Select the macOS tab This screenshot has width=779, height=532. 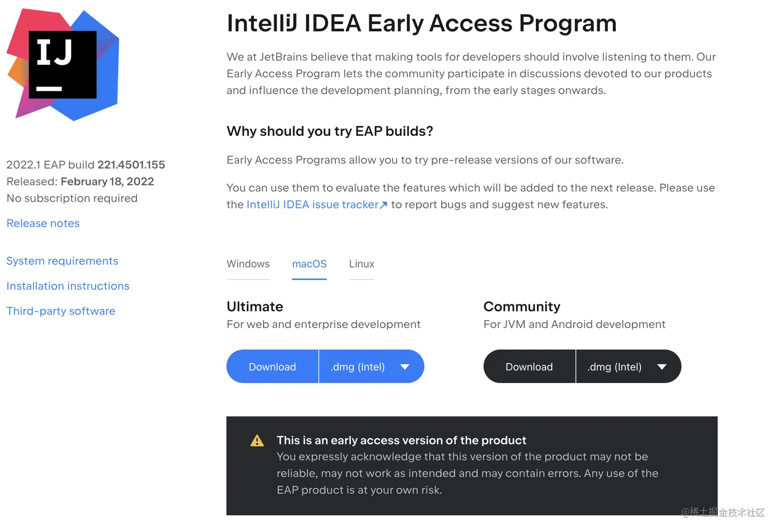coord(309,264)
